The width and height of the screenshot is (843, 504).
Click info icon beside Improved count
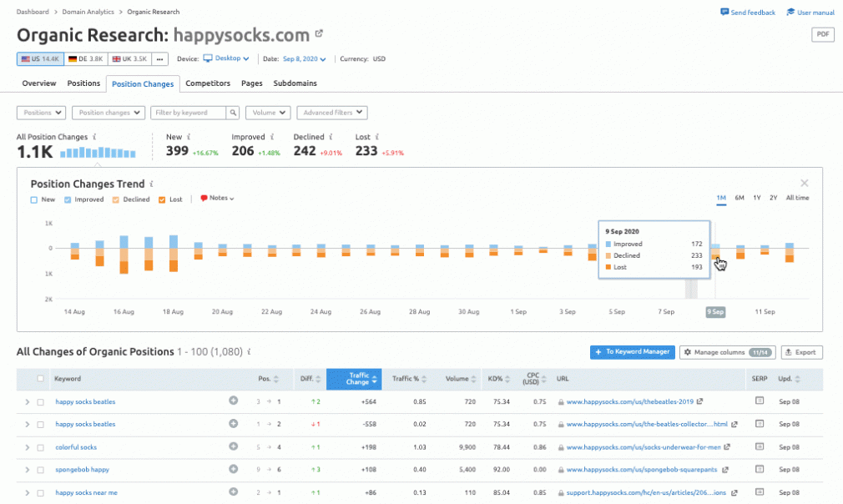pyautogui.click(x=272, y=137)
